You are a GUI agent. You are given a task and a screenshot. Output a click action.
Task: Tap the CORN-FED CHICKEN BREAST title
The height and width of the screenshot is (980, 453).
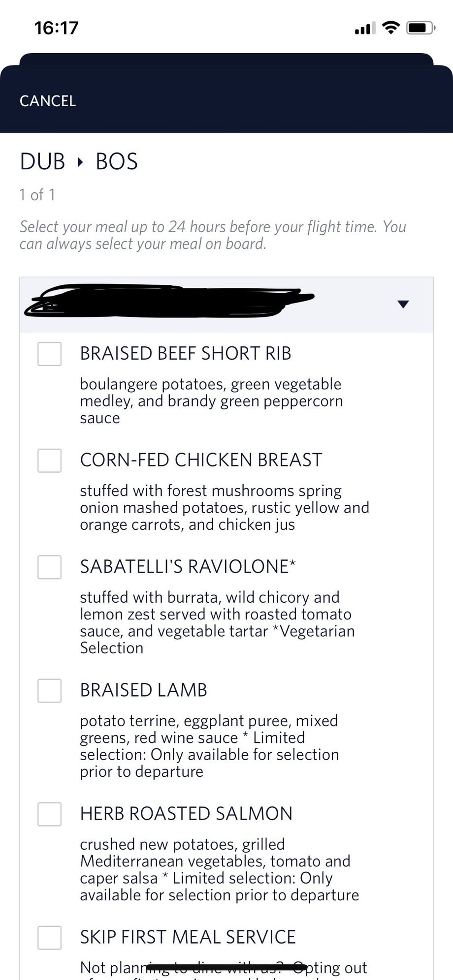click(201, 460)
